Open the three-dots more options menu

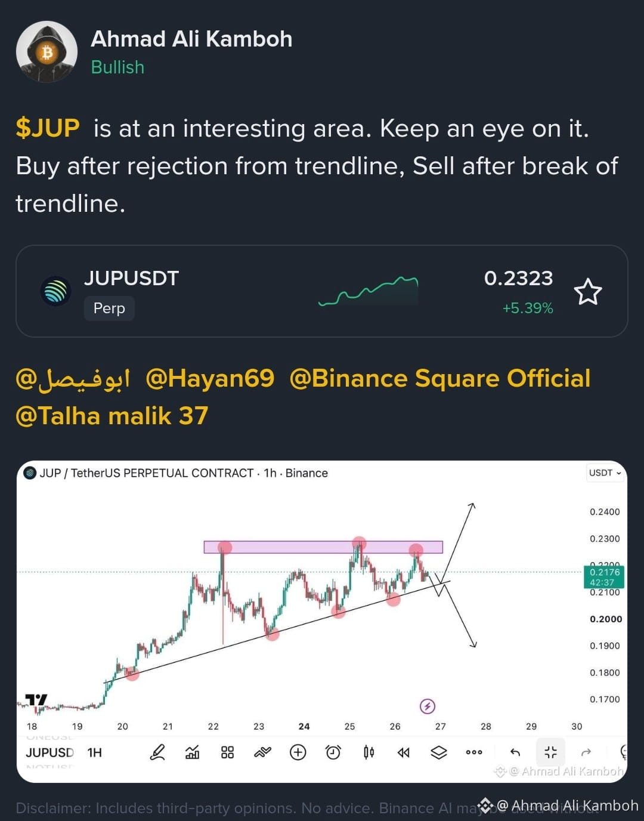474,752
